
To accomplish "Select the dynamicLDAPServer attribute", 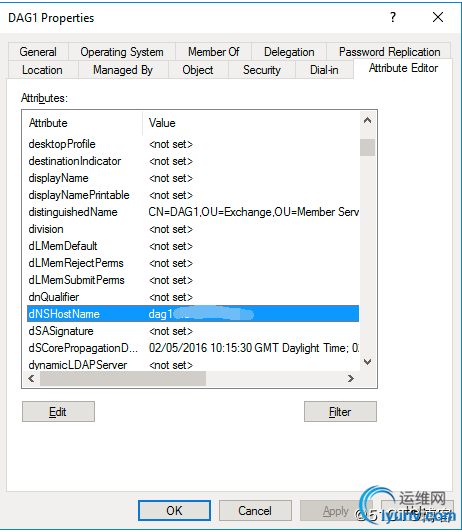I will tap(193, 365).
